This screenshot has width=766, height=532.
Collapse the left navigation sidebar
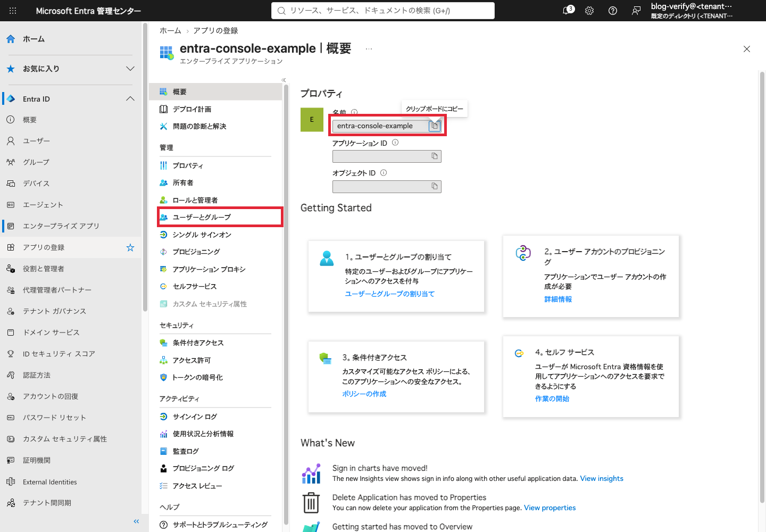136,521
